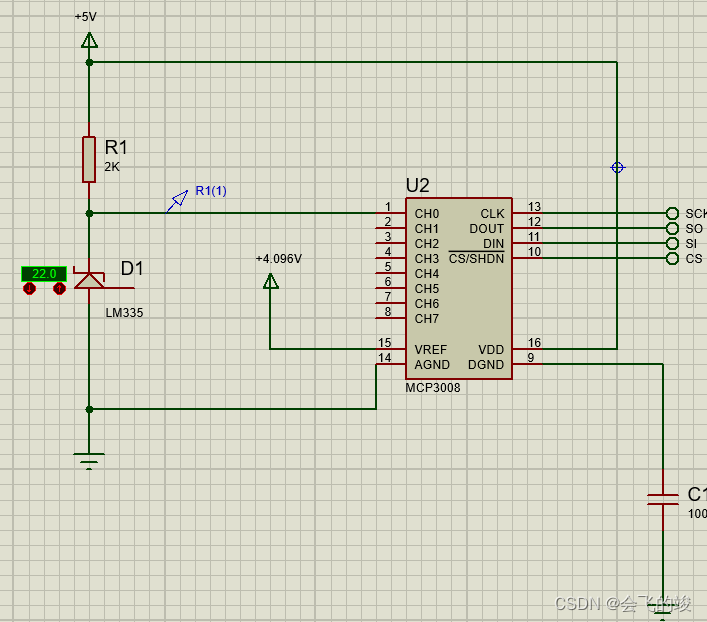This screenshot has width=707, height=622.
Task: Click the CH0 pin label
Action: click(427, 214)
